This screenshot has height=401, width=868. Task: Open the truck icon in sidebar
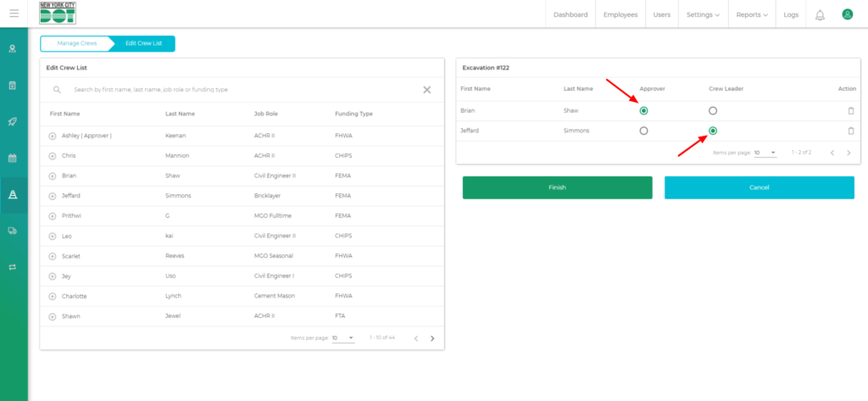[13, 230]
